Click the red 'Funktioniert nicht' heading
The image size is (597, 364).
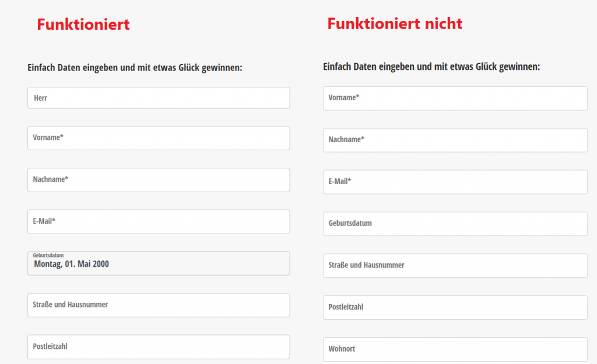point(395,23)
